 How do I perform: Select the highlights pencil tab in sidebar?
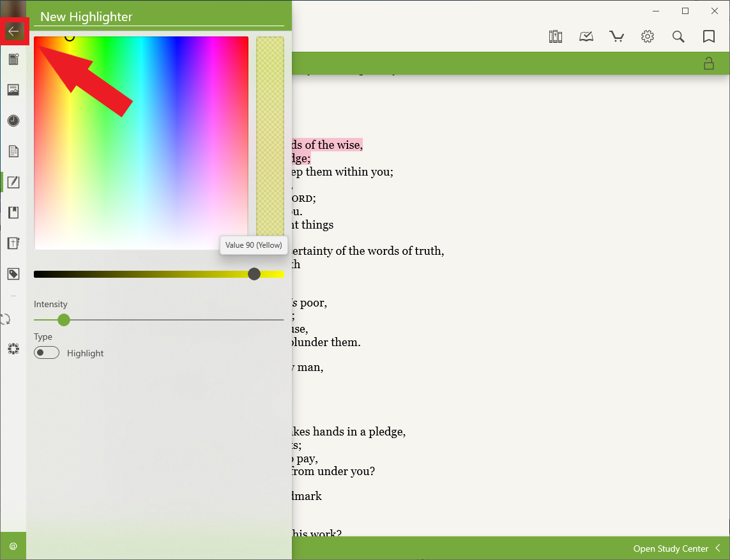pyautogui.click(x=13, y=182)
